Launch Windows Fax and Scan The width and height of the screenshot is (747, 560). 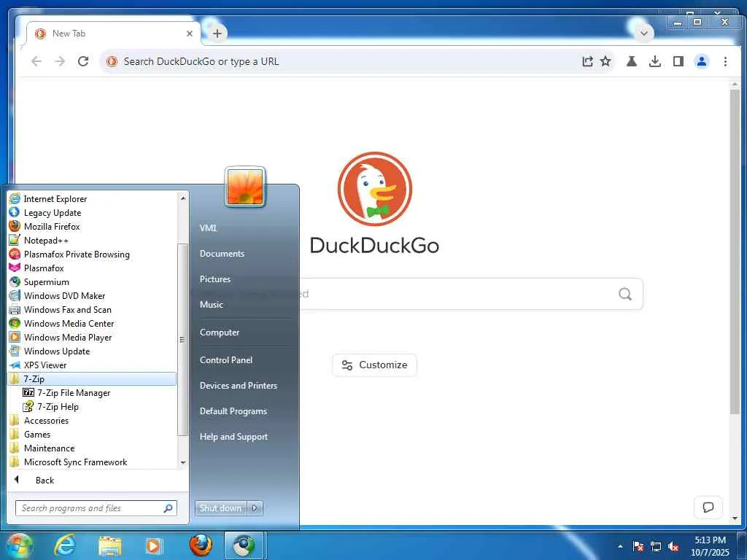coord(93,309)
